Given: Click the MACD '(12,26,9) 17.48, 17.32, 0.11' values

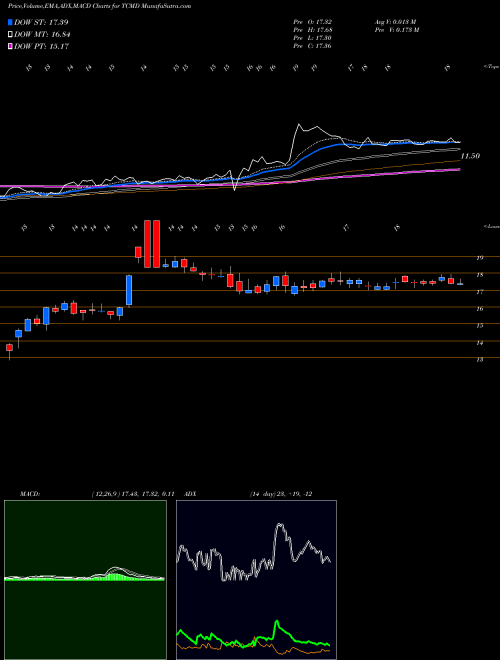Looking at the screenshot, I should click(133, 494).
